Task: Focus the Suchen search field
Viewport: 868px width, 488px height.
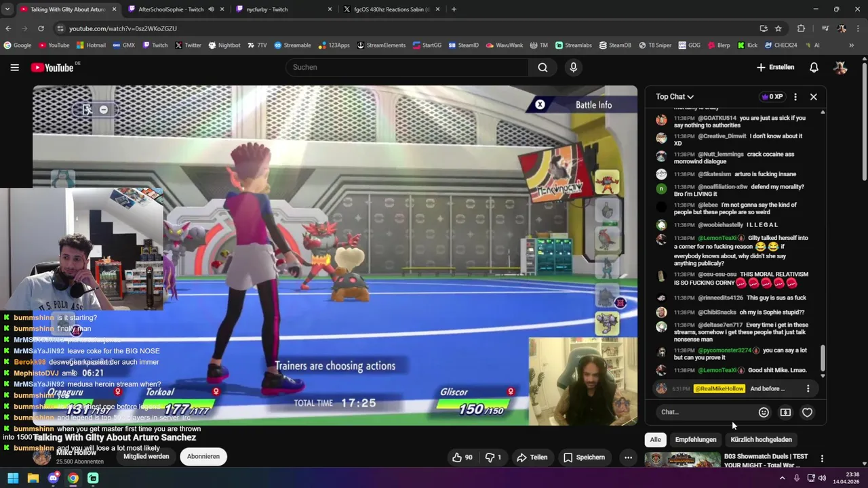Action: (407, 67)
